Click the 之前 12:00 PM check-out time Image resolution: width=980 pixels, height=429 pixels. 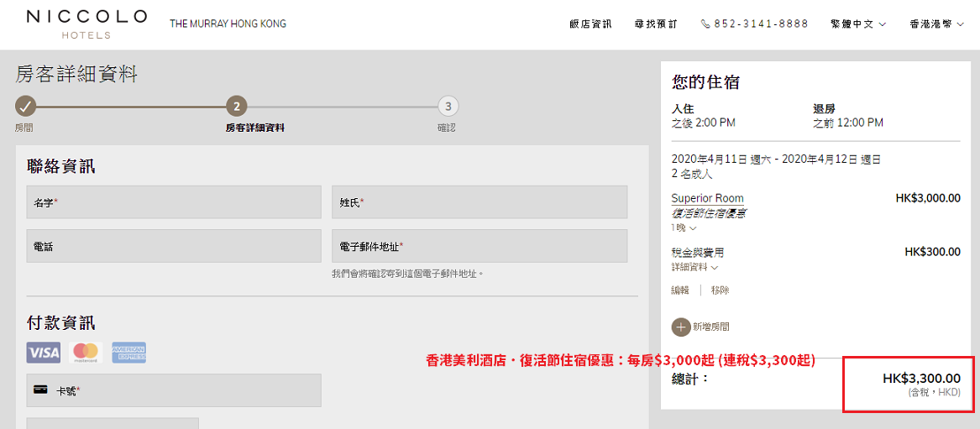tap(848, 123)
